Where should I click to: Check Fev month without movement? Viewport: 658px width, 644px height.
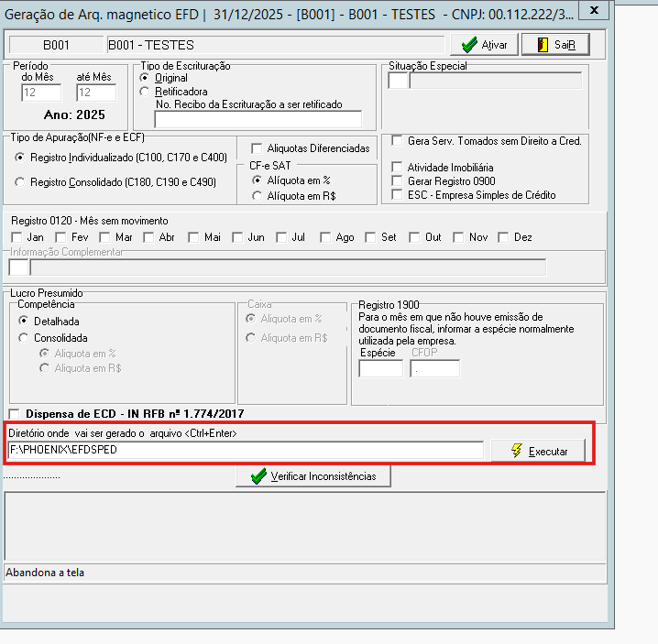(60, 237)
